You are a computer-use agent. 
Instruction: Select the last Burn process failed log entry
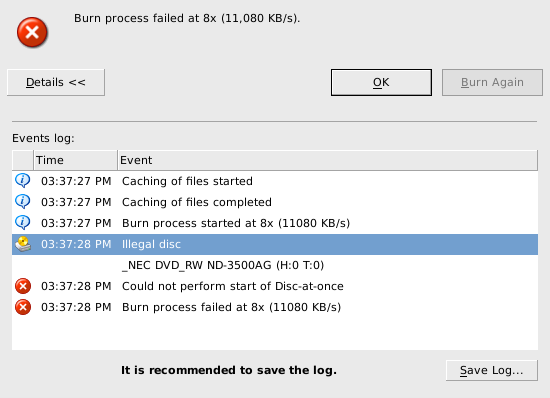(x=275, y=308)
